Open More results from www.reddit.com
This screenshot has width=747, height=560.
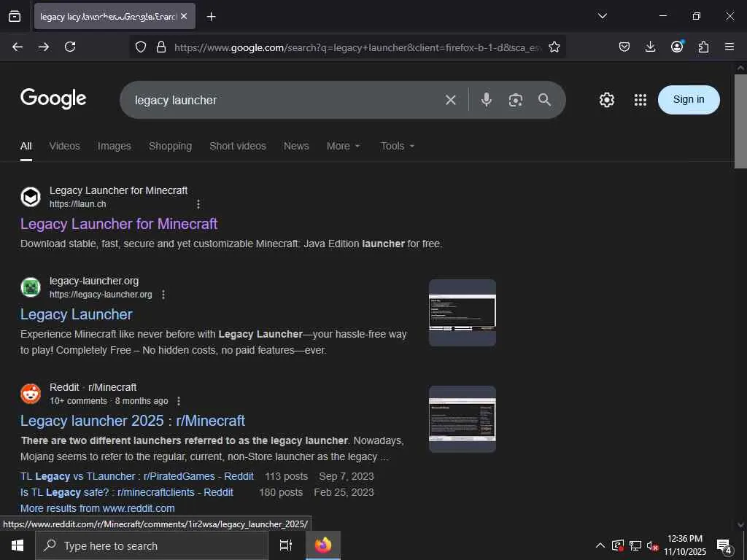(97, 508)
